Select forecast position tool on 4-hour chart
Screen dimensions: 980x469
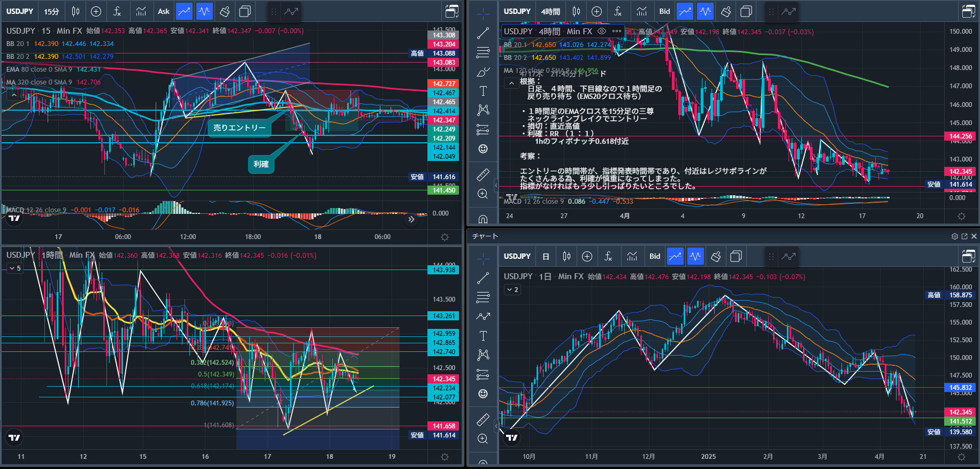(483, 129)
